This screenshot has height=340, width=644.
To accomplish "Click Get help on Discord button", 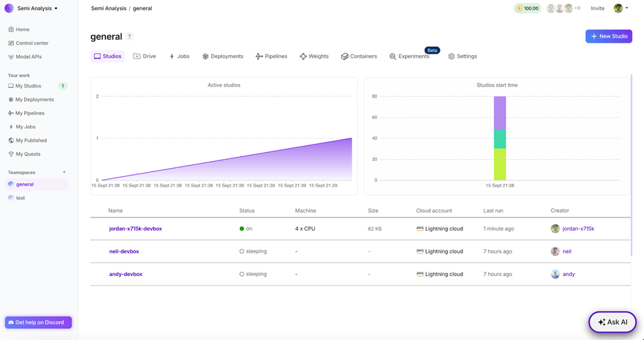I will [38, 322].
